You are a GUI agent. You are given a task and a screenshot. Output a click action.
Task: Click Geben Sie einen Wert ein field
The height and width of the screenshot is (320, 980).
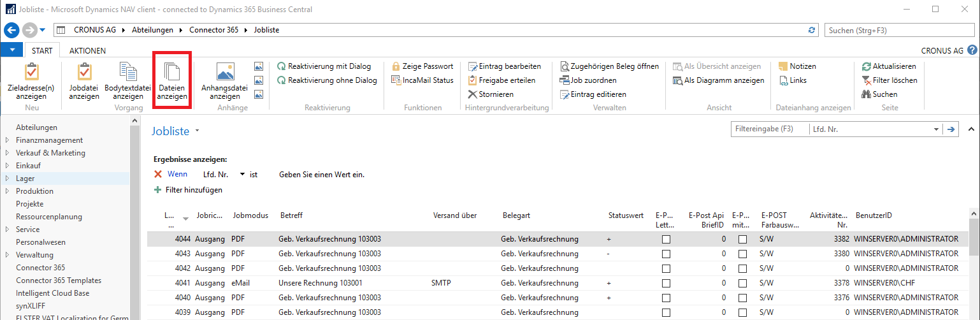coord(321,174)
